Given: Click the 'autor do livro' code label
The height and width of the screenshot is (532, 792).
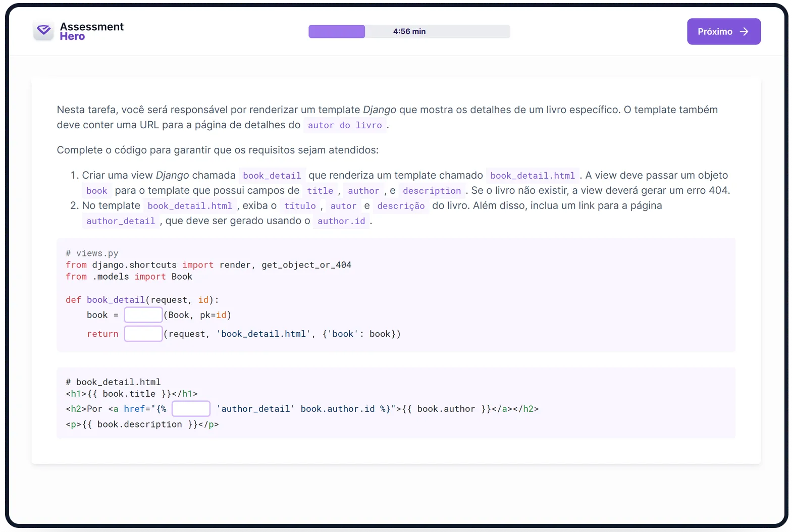Looking at the screenshot, I should 345,125.
